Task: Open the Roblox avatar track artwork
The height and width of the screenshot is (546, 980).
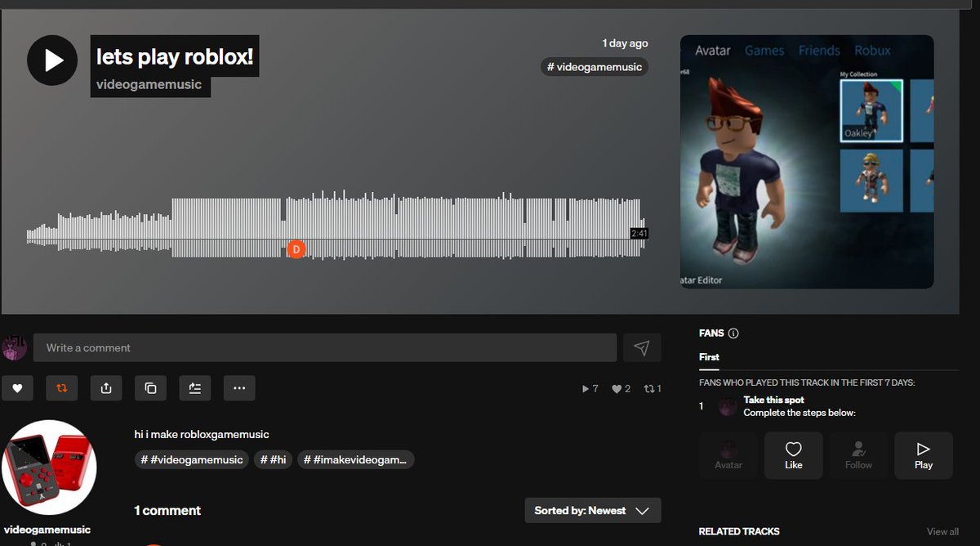Action: (x=807, y=162)
